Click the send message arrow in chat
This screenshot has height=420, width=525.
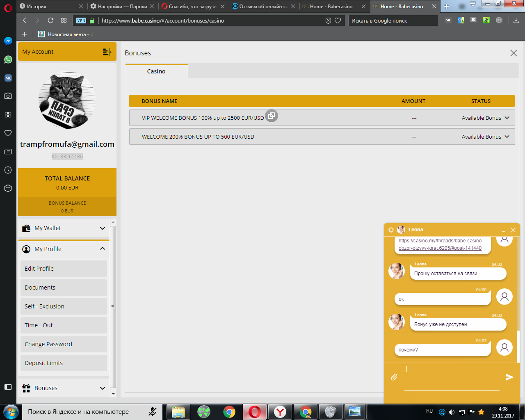509,377
